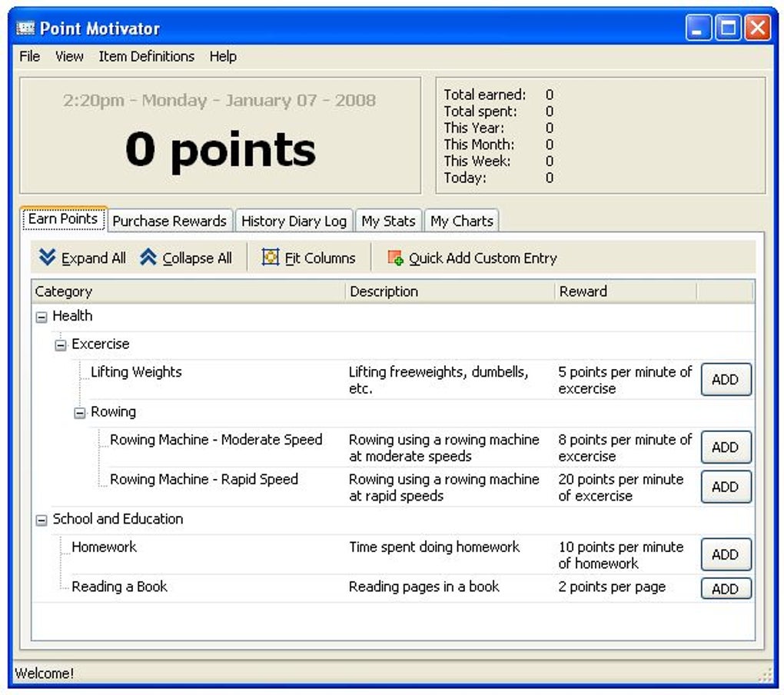
Task: Open the Help menu
Action: click(x=223, y=56)
